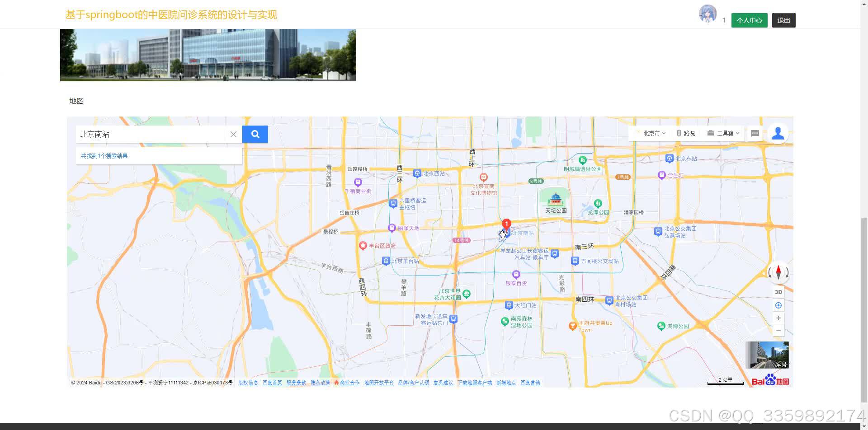Open the 新增地点 footer link

(x=506, y=383)
